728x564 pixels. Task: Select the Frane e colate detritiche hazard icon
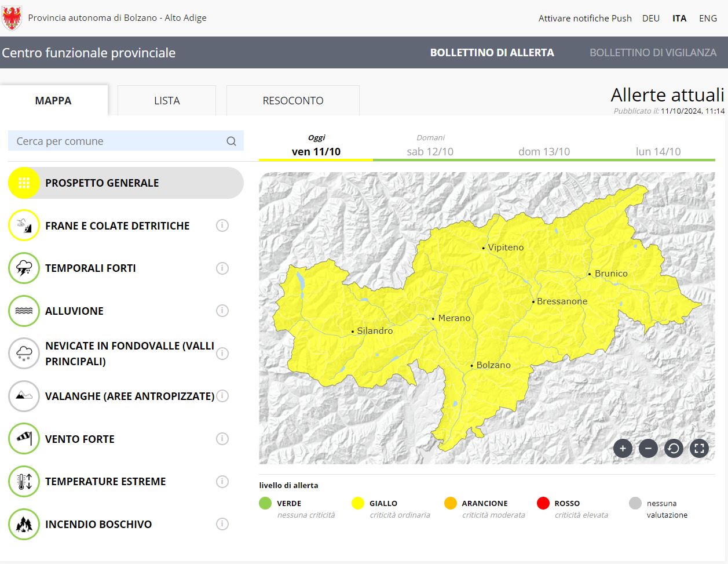pyautogui.click(x=24, y=225)
